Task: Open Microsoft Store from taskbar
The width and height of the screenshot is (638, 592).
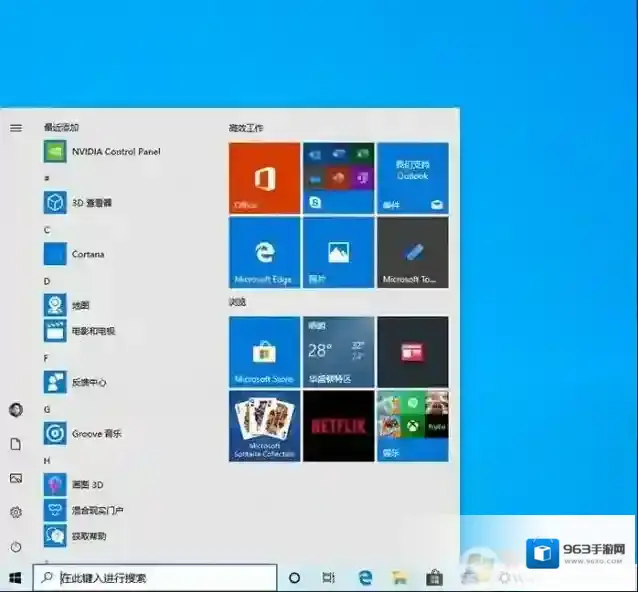Action: tap(434, 578)
